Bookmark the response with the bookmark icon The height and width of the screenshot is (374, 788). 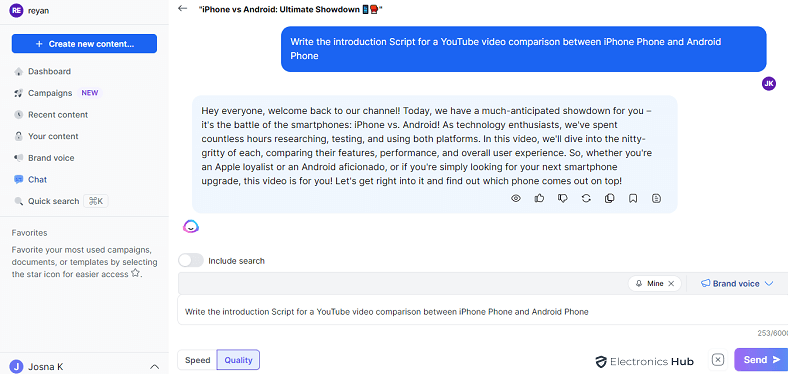click(x=633, y=199)
